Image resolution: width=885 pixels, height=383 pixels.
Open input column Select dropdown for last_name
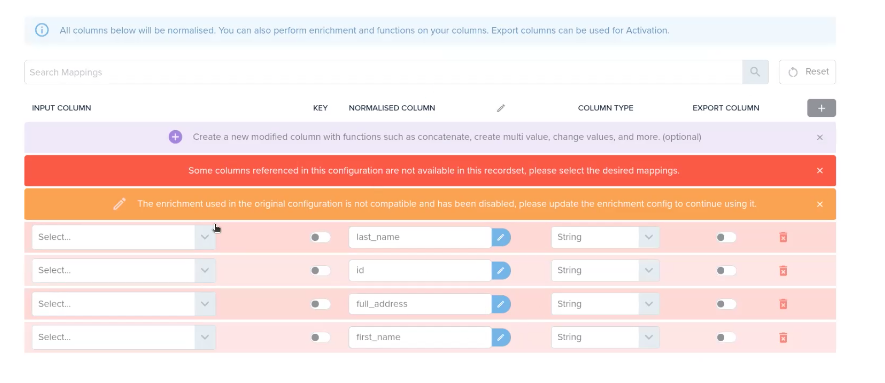(x=124, y=237)
